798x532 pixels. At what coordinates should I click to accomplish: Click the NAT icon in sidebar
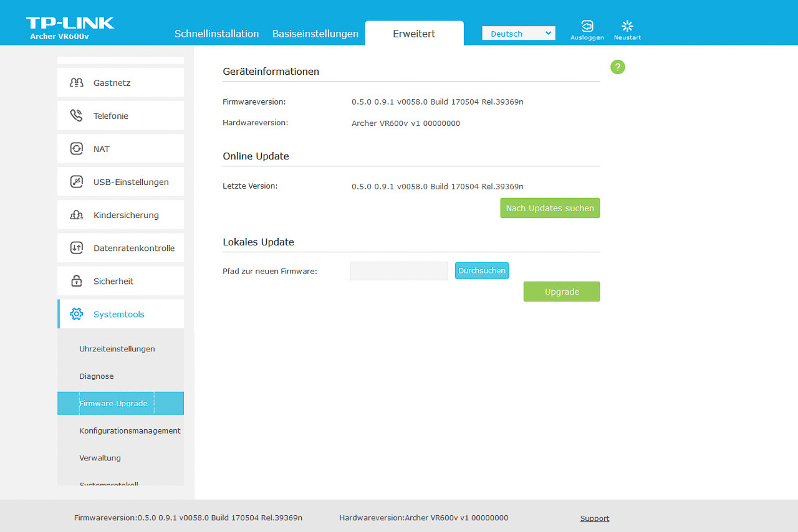pos(76,149)
